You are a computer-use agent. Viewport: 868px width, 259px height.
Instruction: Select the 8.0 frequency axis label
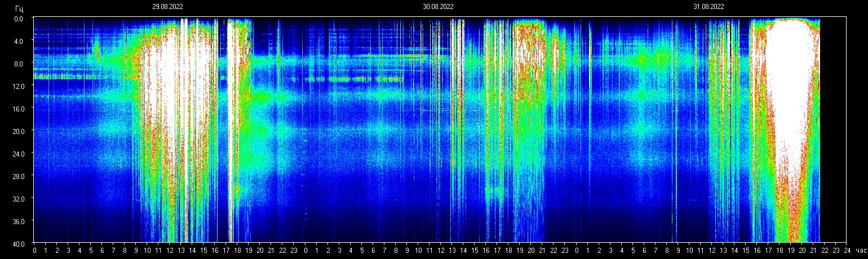pyautogui.click(x=19, y=64)
